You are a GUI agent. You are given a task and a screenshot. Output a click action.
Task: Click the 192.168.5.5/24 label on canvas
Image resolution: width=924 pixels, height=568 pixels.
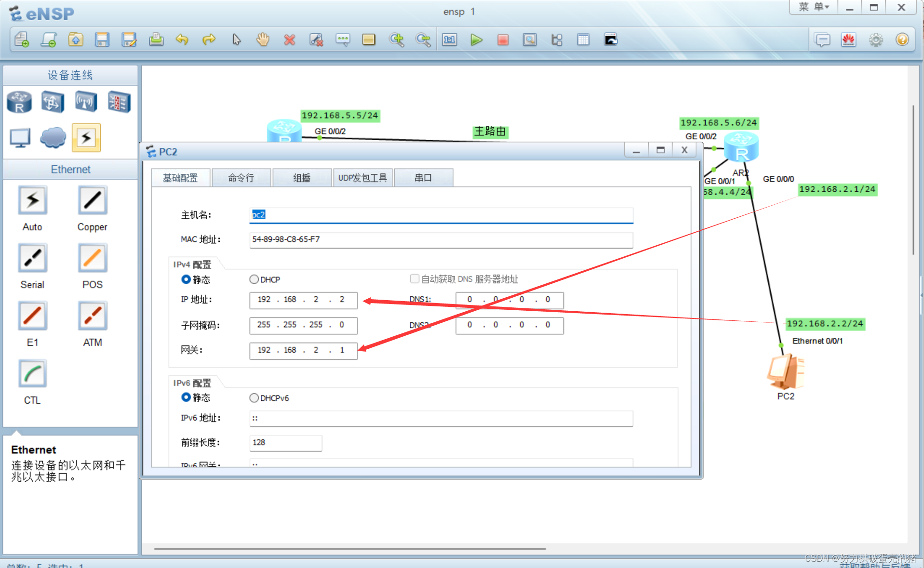(x=340, y=116)
